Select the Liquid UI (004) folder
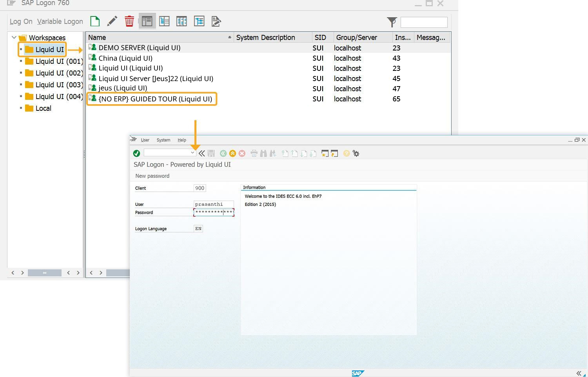This screenshot has height=377, width=588. (54, 96)
